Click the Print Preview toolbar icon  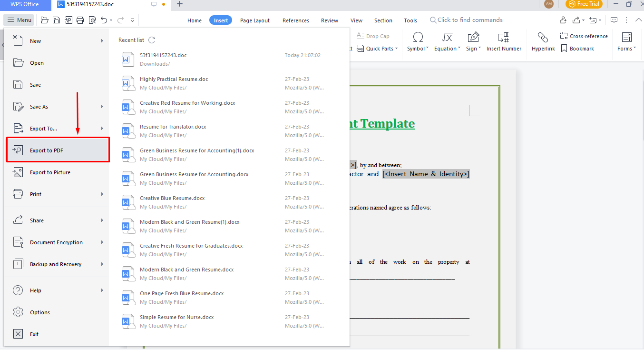[92, 20]
